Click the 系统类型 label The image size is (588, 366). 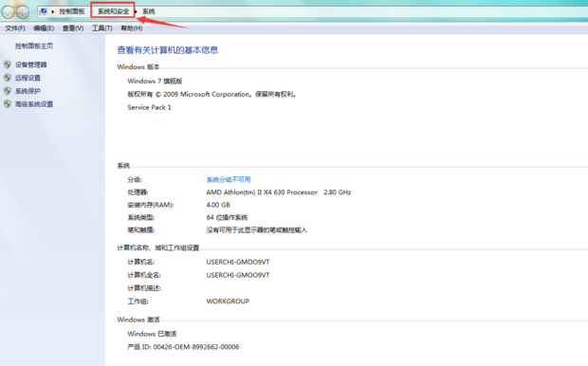(x=141, y=217)
